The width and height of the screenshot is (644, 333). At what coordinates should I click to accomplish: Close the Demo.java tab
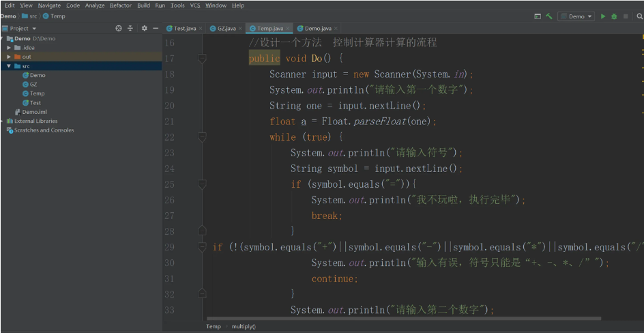pyautogui.click(x=336, y=29)
